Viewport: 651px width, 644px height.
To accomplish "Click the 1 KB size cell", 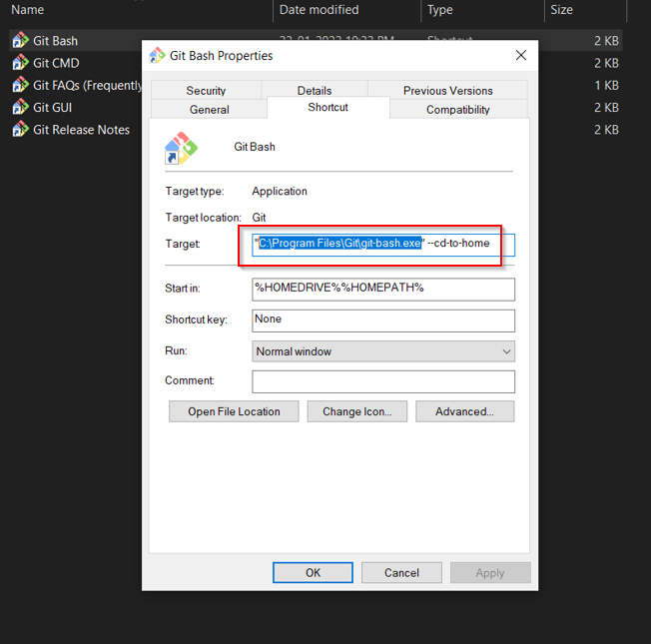I will (x=607, y=85).
